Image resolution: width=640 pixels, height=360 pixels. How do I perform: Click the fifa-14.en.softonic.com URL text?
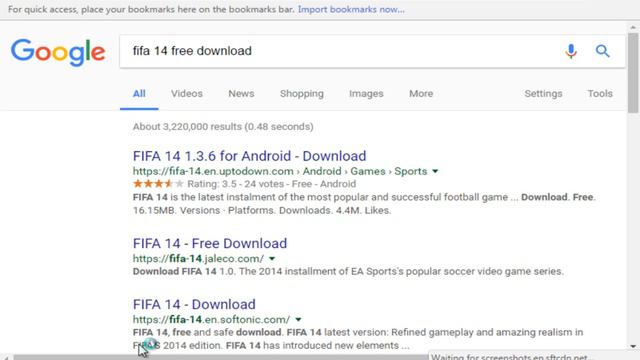tap(211, 320)
